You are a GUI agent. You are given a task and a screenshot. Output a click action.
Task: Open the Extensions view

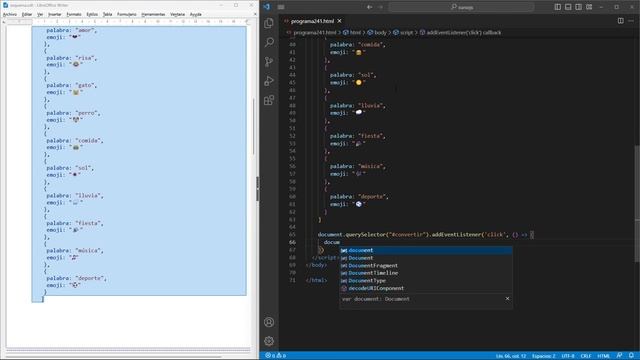[269, 100]
